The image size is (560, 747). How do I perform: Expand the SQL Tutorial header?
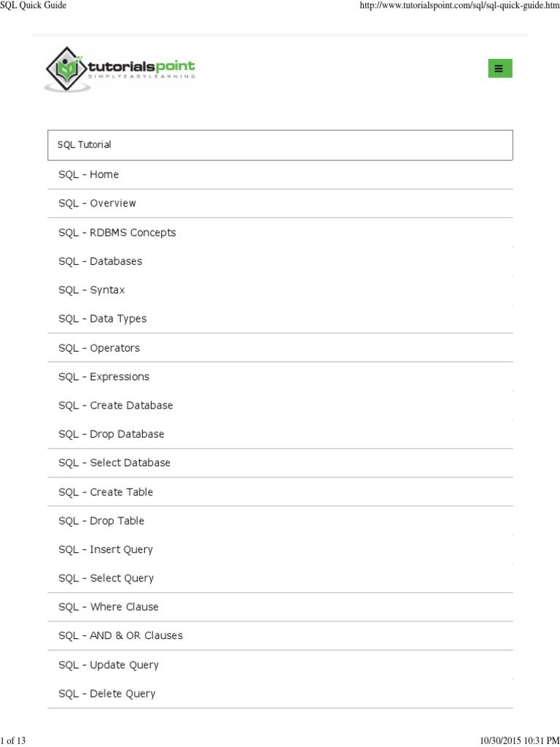tap(280, 145)
